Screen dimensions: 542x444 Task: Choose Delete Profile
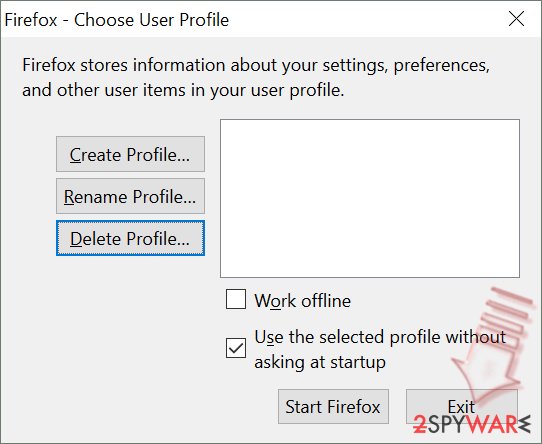click(130, 238)
